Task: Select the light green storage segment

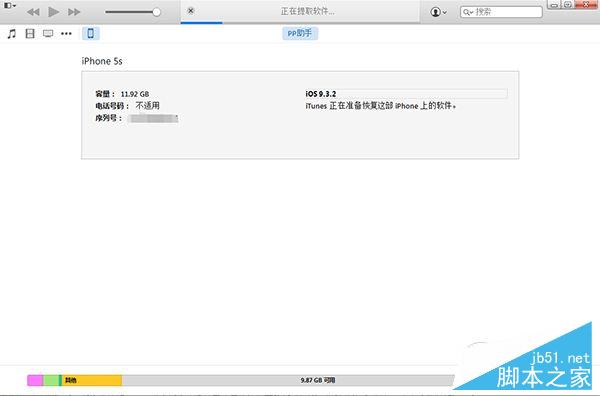Action: click(x=51, y=380)
